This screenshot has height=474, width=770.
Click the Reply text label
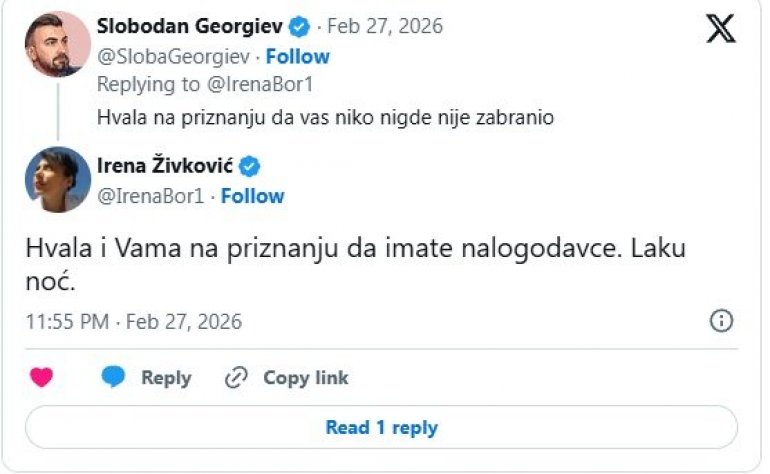click(x=166, y=378)
